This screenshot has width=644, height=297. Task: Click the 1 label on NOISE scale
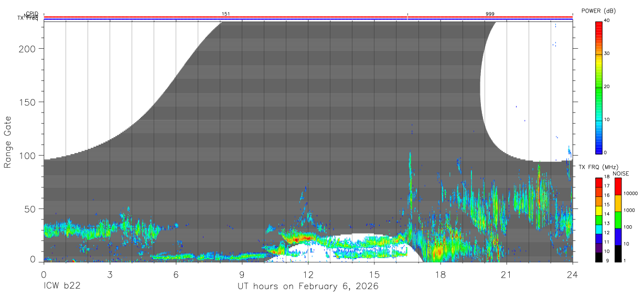click(x=625, y=260)
